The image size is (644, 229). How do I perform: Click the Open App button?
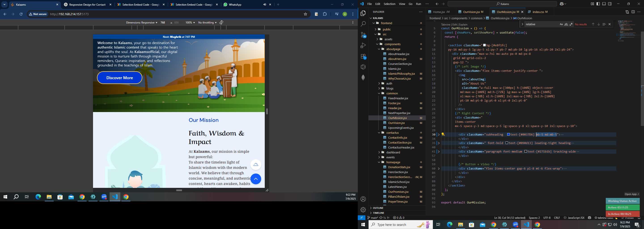(632, 194)
